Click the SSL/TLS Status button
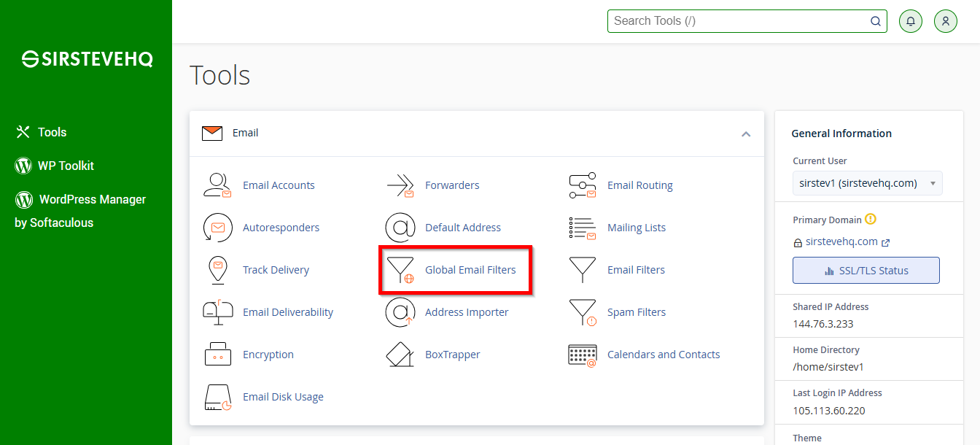The height and width of the screenshot is (445, 980). [866, 270]
